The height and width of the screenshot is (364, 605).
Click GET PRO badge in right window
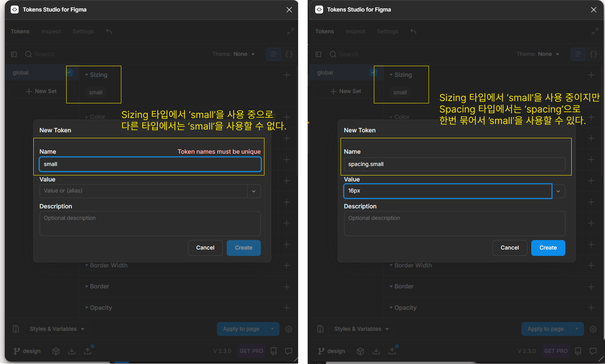pyautogui.click(x=556, y=351)
